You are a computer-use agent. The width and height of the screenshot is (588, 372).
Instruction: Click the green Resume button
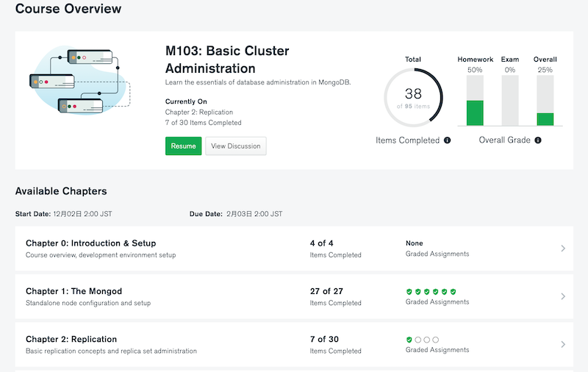[183, 146]
